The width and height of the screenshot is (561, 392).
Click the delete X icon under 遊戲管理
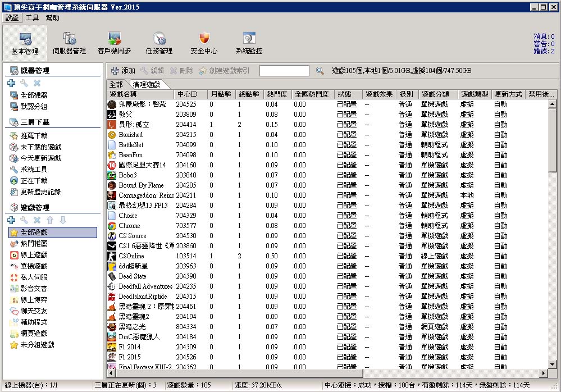[37, 220]
